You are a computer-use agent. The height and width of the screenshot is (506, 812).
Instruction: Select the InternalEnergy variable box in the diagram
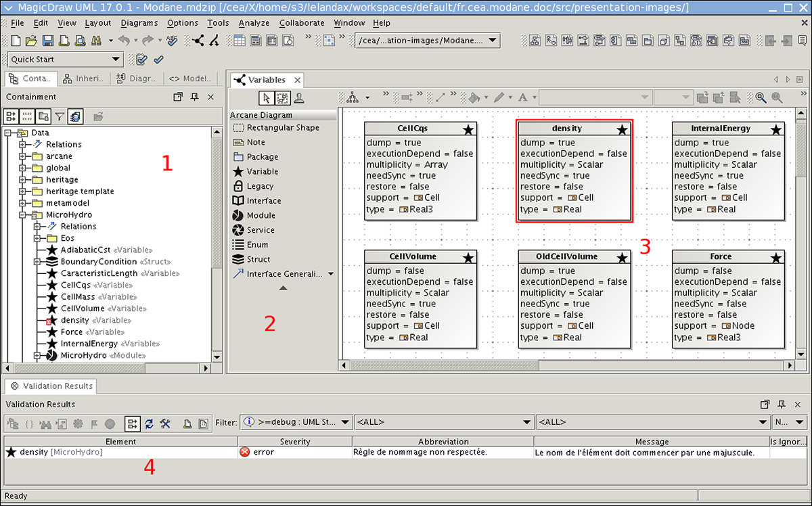pos(729,170)
